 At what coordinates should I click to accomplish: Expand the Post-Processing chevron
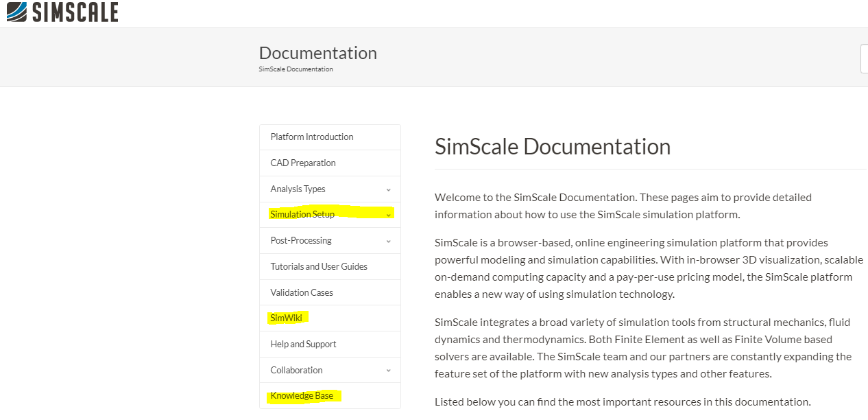[388, 241]
